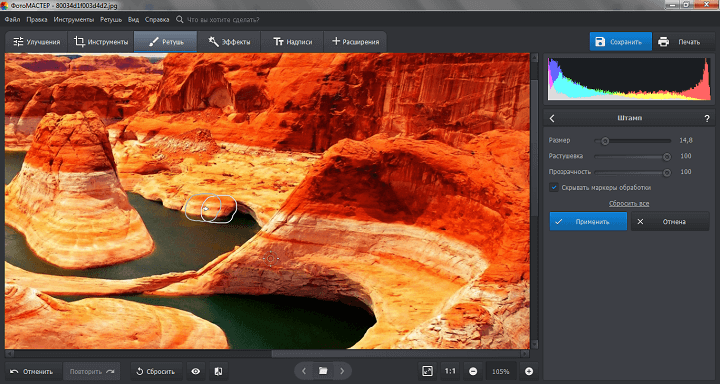The width and height of the screenshot is (720, 384).
Task: Click the 105% zoom value field
Action: (501, 371)
